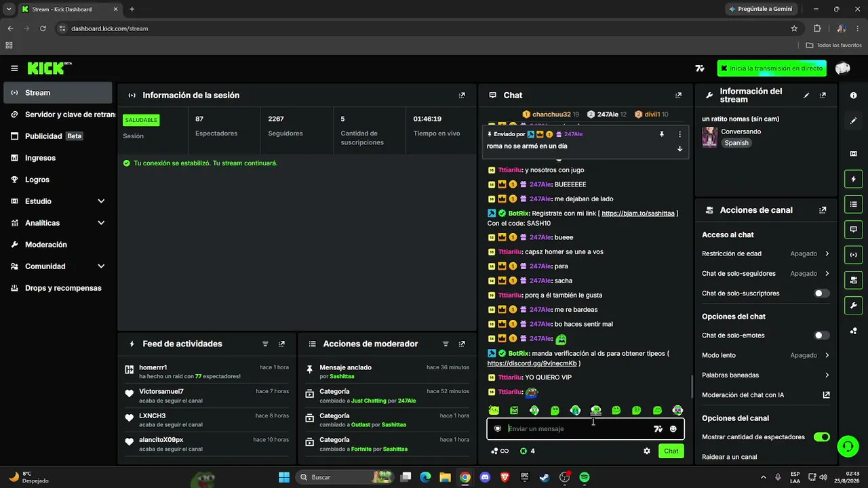The width and height of the screenshot is (868, 488).
Task: Send message with green Chat button
Action: [x=671, y=451]
